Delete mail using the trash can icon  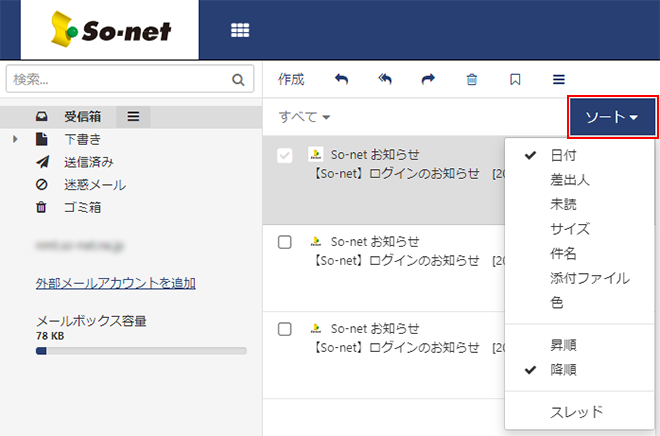coord(472,79)
